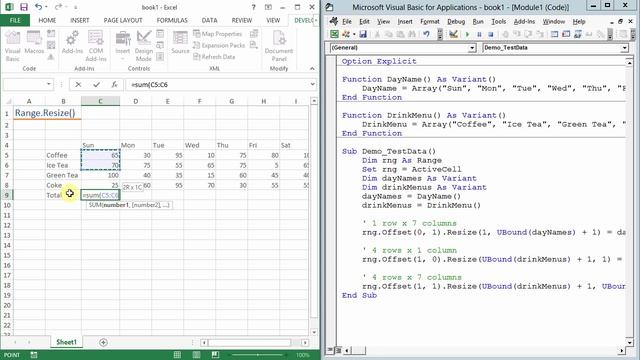Click the Break pause icon in VBA toolbar
The image size is (640, 360).
(x=479, y=34)
